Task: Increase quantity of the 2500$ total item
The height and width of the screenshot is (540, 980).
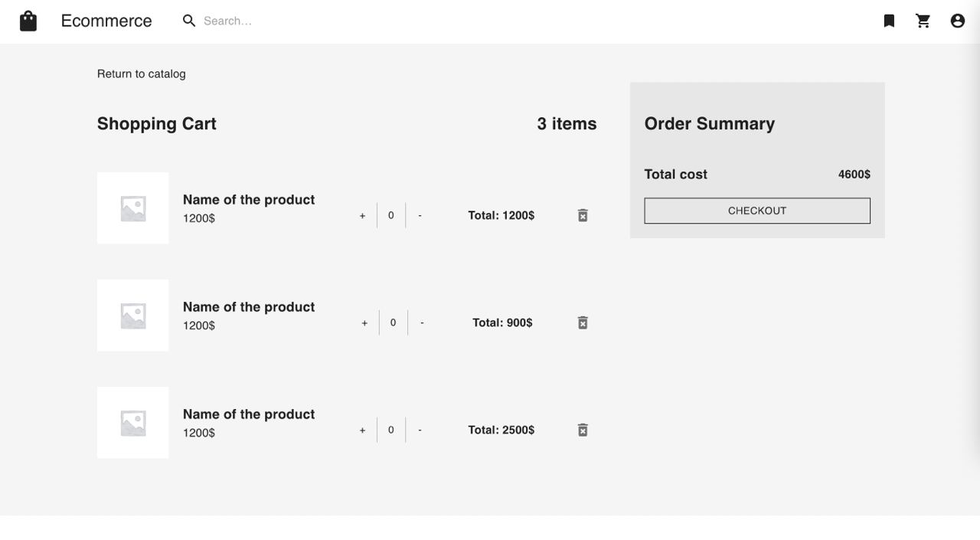Action: tap(362, 430)
